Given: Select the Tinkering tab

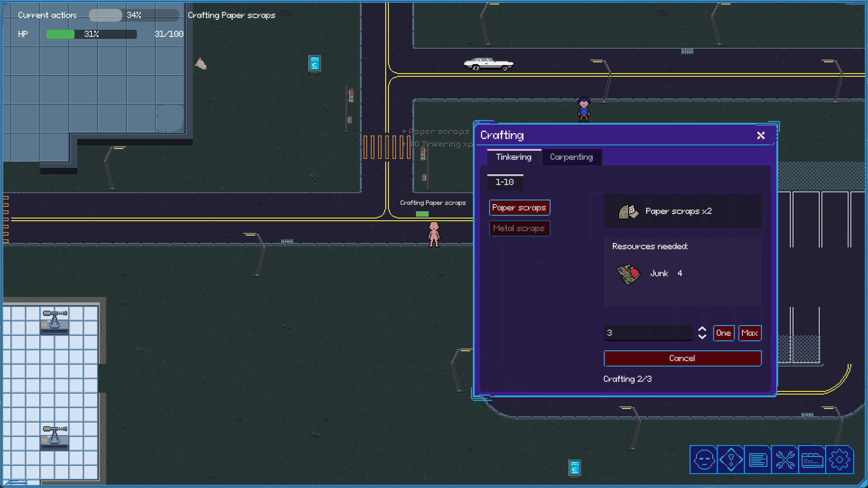Looking at the screenshot, I should point(513,157).
